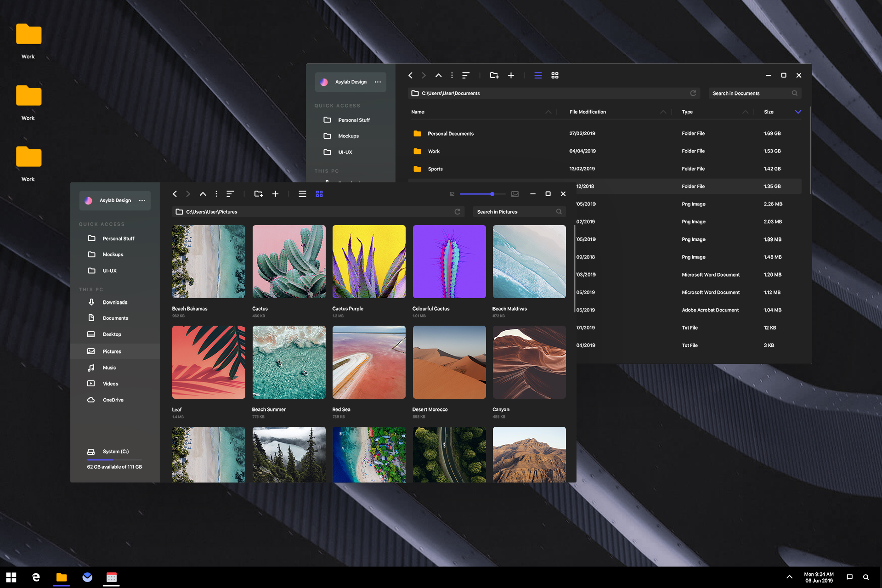
Task: Switch Pictures window to grid view
Action: [319, 194]
